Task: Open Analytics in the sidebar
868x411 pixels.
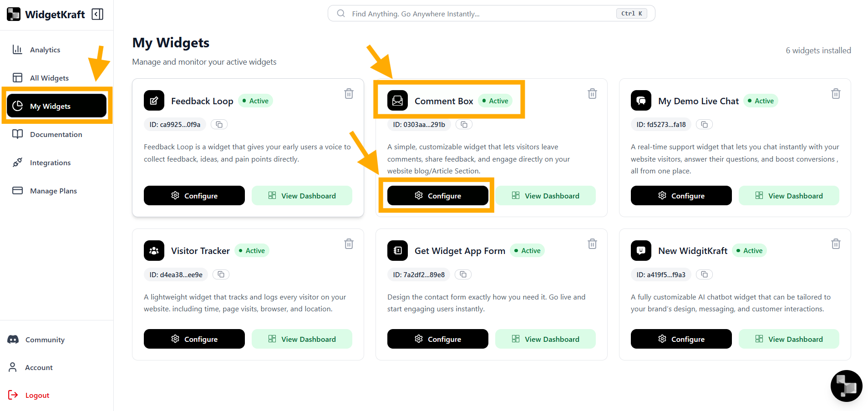Action: pyautogui.click(x=45, y=50)
